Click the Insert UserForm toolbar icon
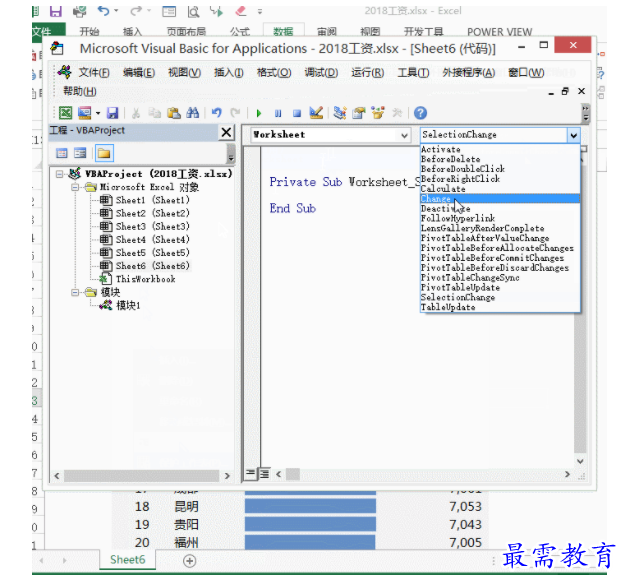The height and width of the screenshot is (587, 624). pos(84,113)
